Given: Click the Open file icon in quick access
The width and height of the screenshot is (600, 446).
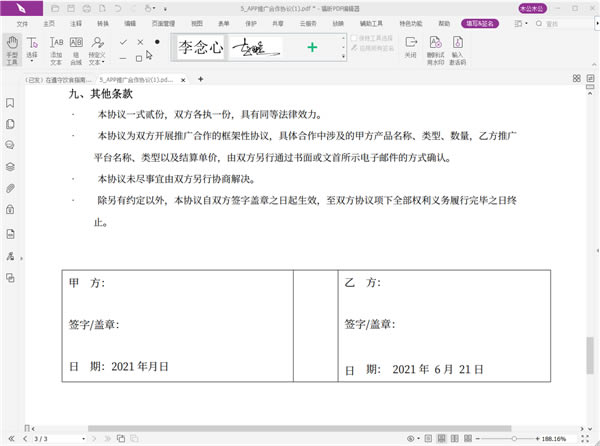Looking at the screenshot, I should [55, 8].
